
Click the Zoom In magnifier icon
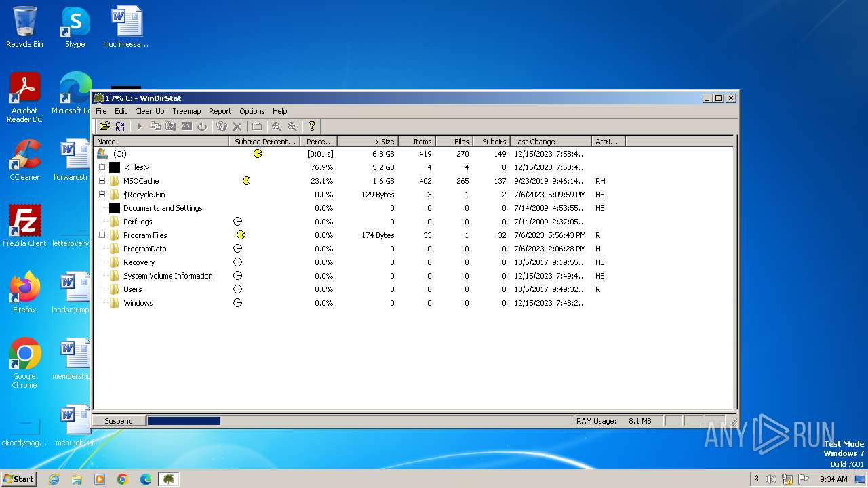pos(277,126)
